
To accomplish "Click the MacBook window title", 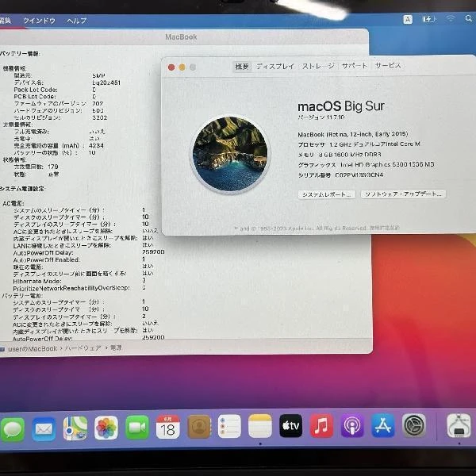I will tap(181, 37).
